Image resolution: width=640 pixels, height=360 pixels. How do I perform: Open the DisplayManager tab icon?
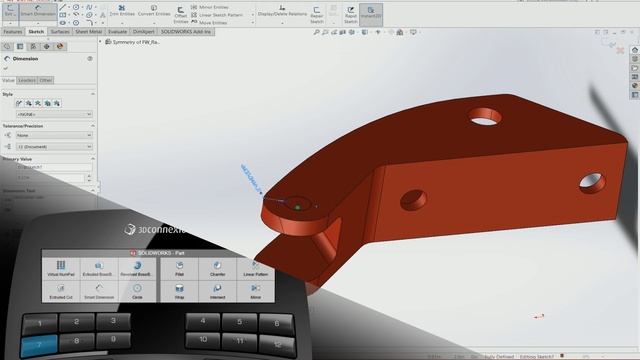(60, 47)
